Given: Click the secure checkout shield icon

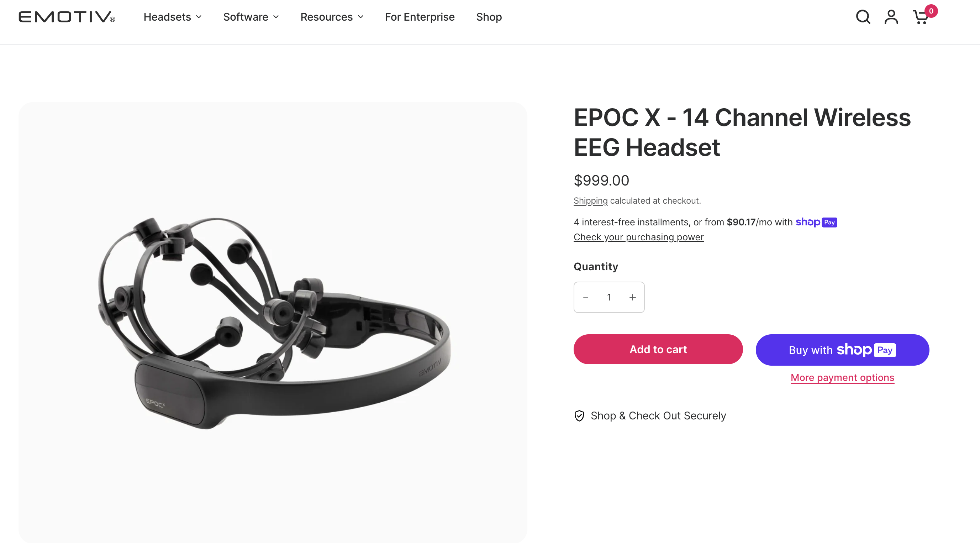Looking at the screenshot, I should pos(579,416).
